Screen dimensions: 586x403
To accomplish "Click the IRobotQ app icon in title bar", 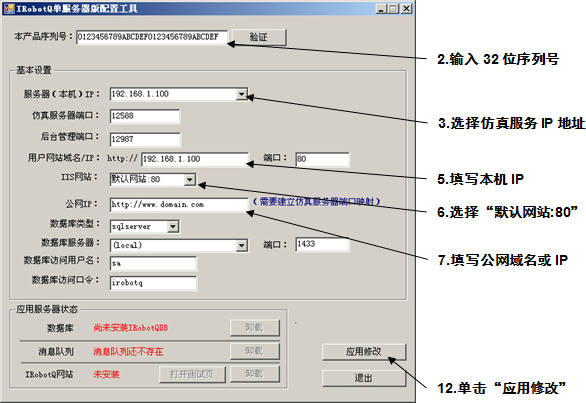I will tap(9, 8).
